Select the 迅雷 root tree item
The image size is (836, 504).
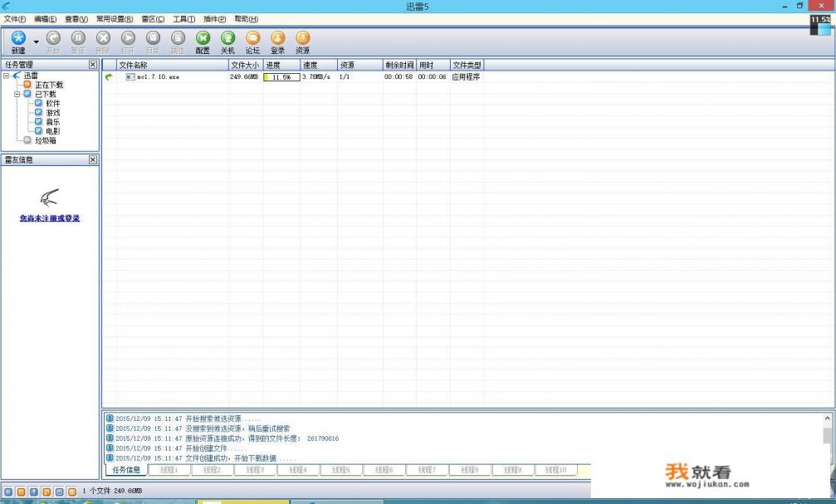pos(31,76)
